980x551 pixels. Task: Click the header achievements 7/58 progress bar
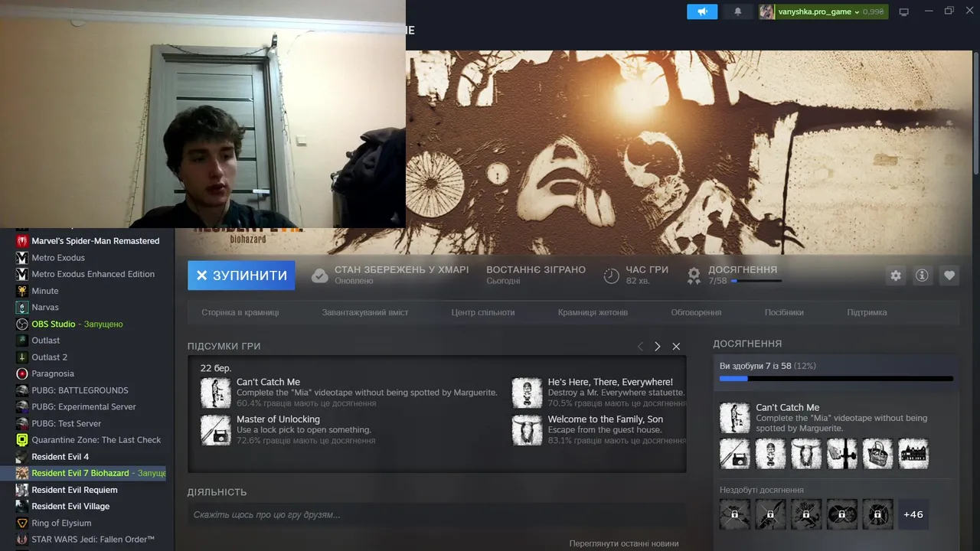click(756, 281)
